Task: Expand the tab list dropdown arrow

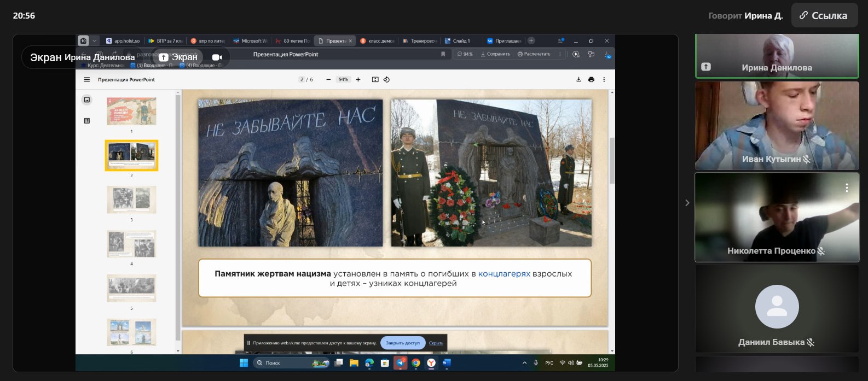Action: click(94, 40)
